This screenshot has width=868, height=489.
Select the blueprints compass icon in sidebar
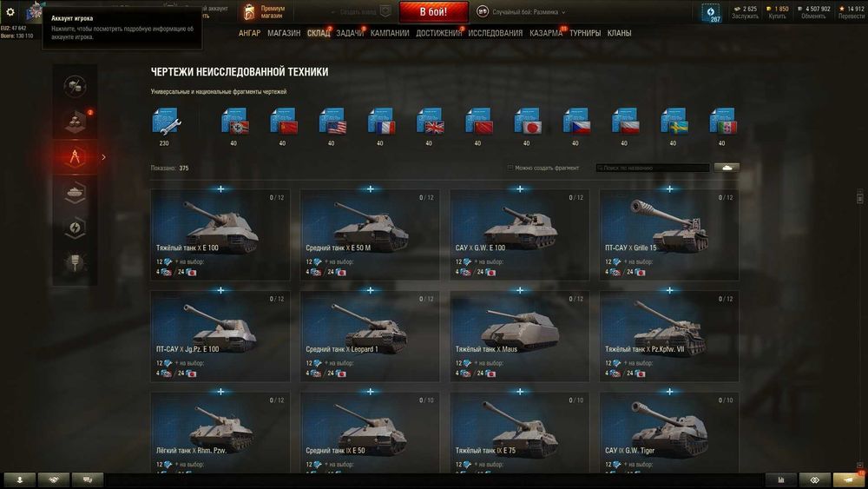pos(75,157)
